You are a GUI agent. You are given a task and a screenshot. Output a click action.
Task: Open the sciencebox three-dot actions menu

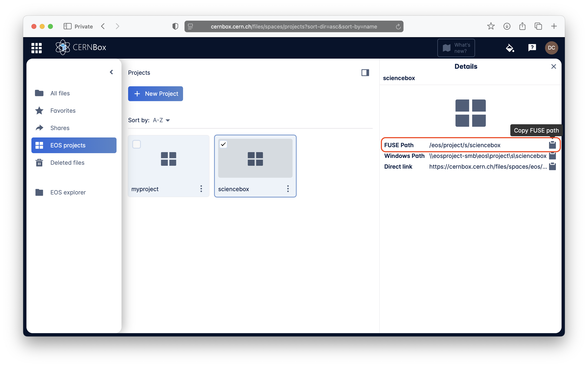pos(288,189)
